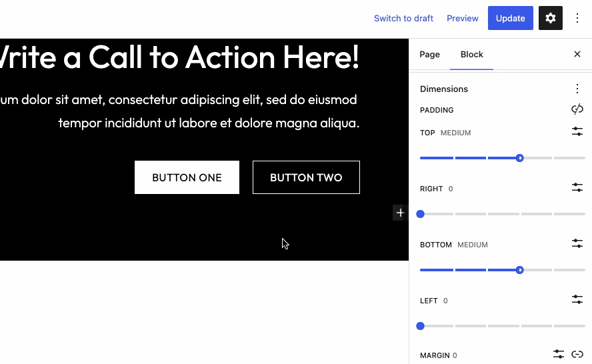Image resolution: width=592 pixels, height=364 pixels.
Task: Open Dimensions options three-dot menu
Action: point(577,89)
